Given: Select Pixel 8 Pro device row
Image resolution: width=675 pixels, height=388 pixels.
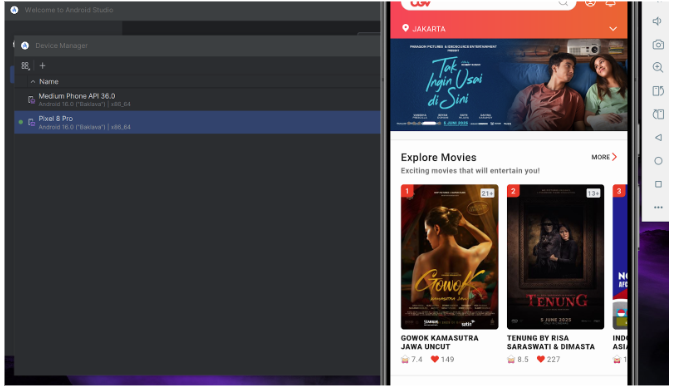Looking at the screenshot, I should point(197,122).
